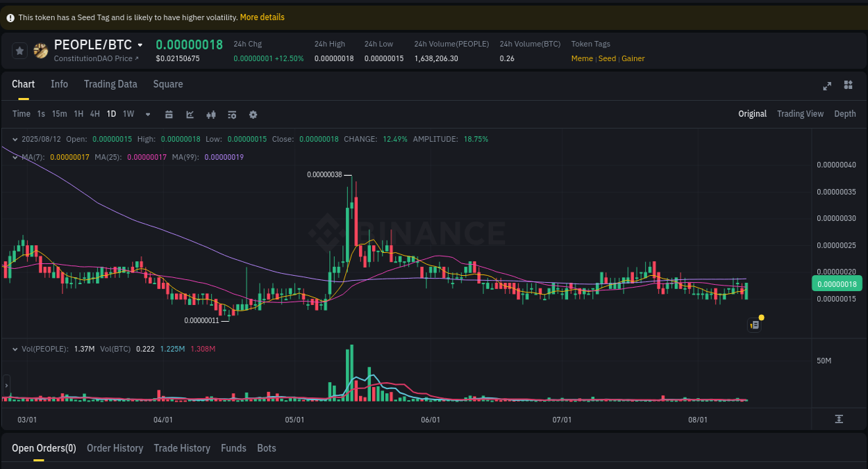Open the widgets layout icon
Image resolution: width=868 pixels, height=469 pixels.
pyautogui.click(x=848, y=86)
